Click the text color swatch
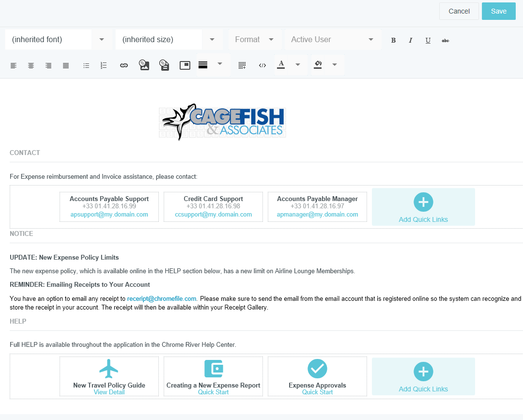523x420 pixels. click(x=281, y=65)
